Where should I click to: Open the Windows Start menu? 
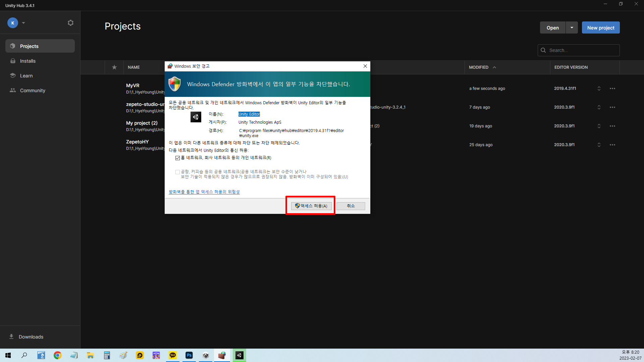[x=8, y=355]
